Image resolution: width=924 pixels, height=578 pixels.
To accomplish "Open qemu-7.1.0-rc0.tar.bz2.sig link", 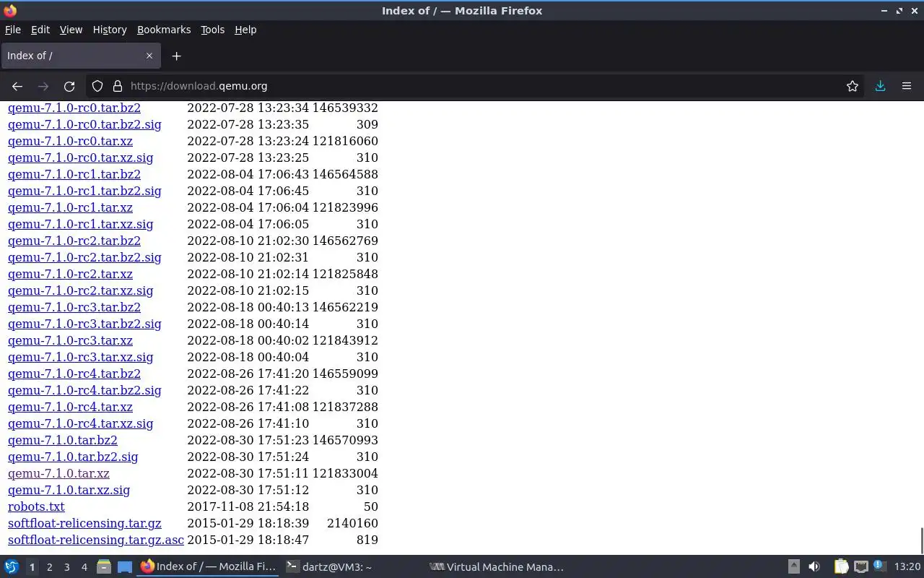I will click(84, 124).
